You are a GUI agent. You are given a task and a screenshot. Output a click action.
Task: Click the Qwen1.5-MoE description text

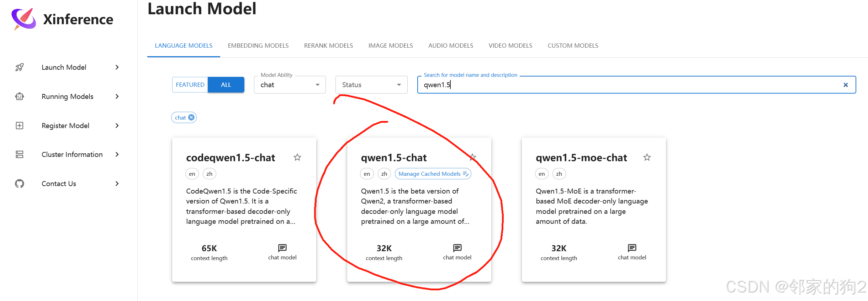pos(592,206)
